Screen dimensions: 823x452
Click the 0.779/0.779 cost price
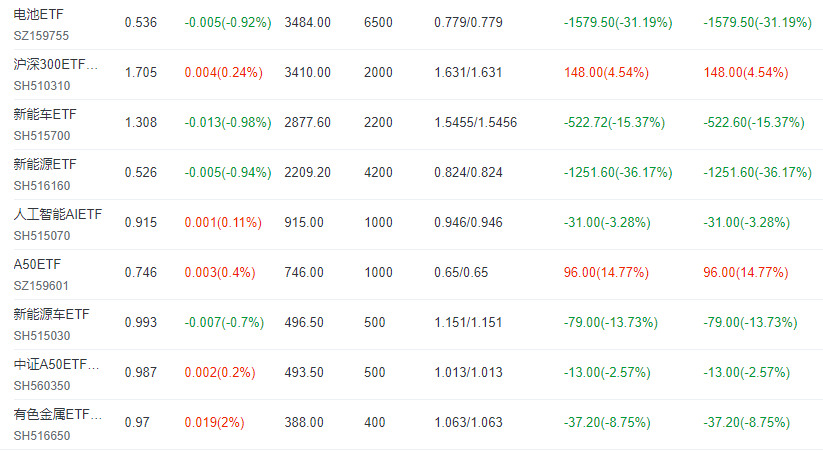coord(468,23)
